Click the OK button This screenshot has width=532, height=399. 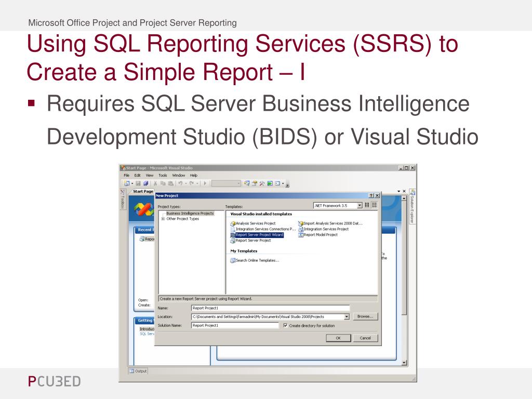pos(338,338)
